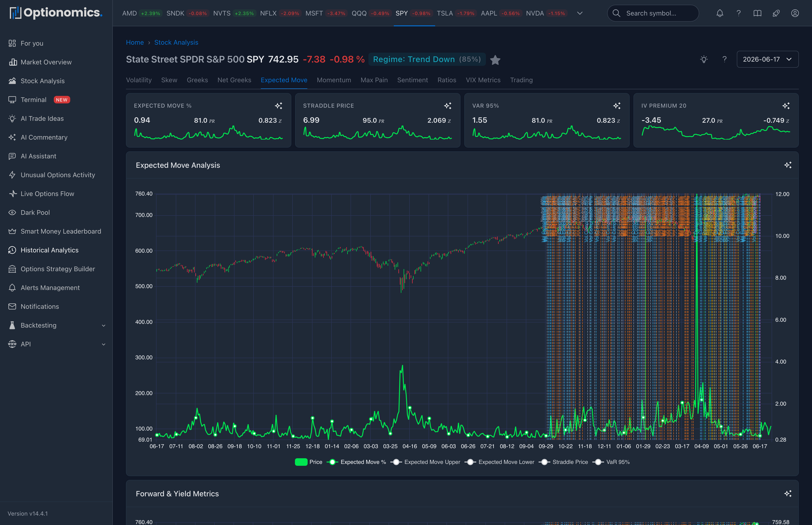Click help icon beside date selector
This screenshot has width=812, height=525.
(x=724, y=59)
